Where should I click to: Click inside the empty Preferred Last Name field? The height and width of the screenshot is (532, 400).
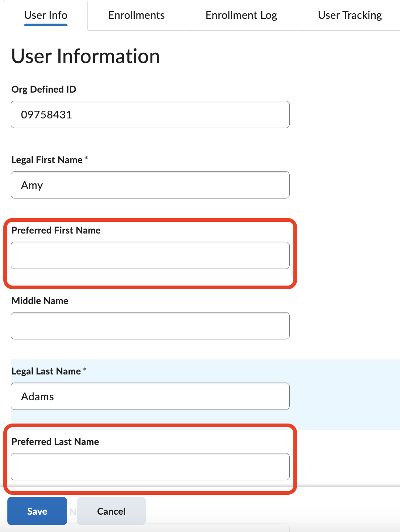(150, 466)
